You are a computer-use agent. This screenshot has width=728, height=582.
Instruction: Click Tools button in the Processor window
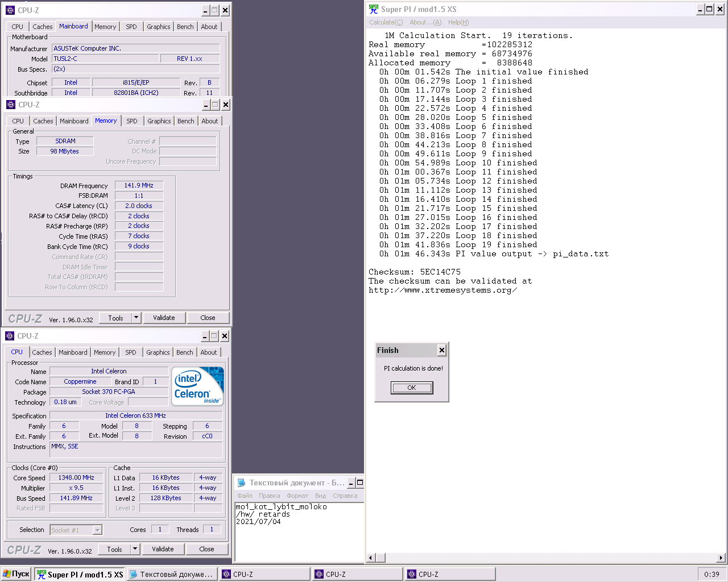click(115, 549)
